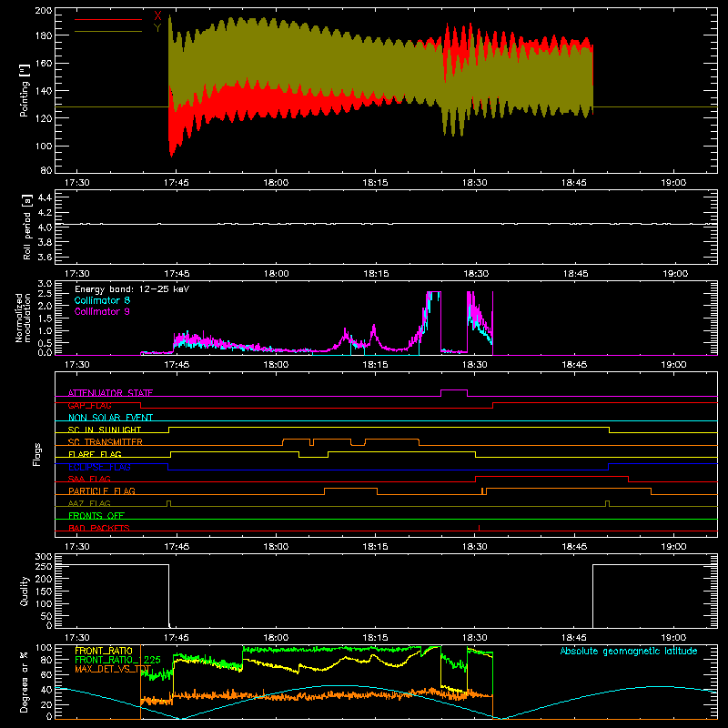Click the 18:15 time label under modulation plot
The width and height of the screenshot is (728, 728).
(375, 365)
